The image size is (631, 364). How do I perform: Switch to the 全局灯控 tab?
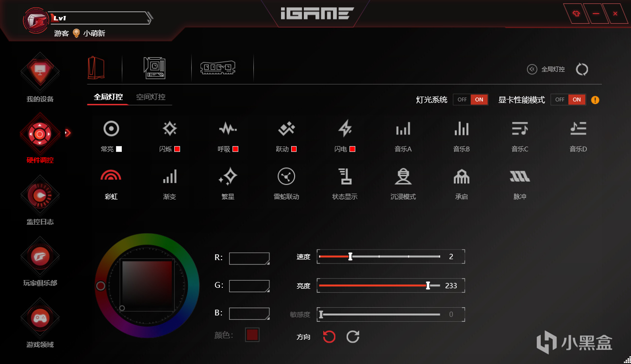coord(108,97)
